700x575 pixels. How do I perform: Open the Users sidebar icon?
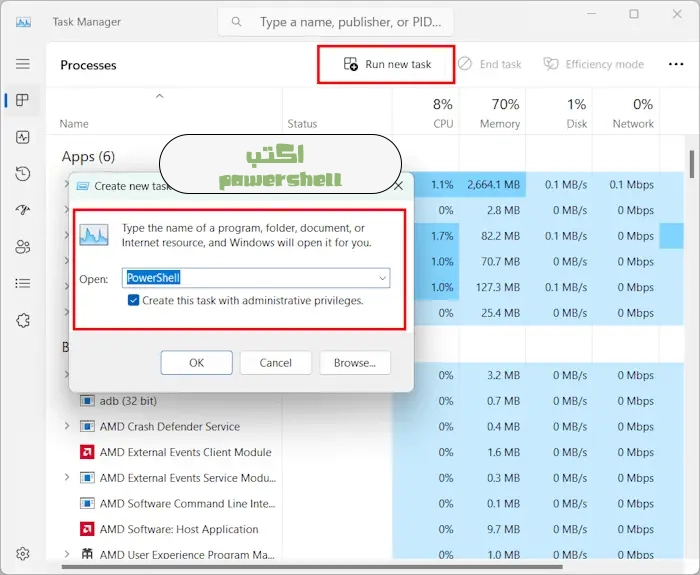point(22,247)
